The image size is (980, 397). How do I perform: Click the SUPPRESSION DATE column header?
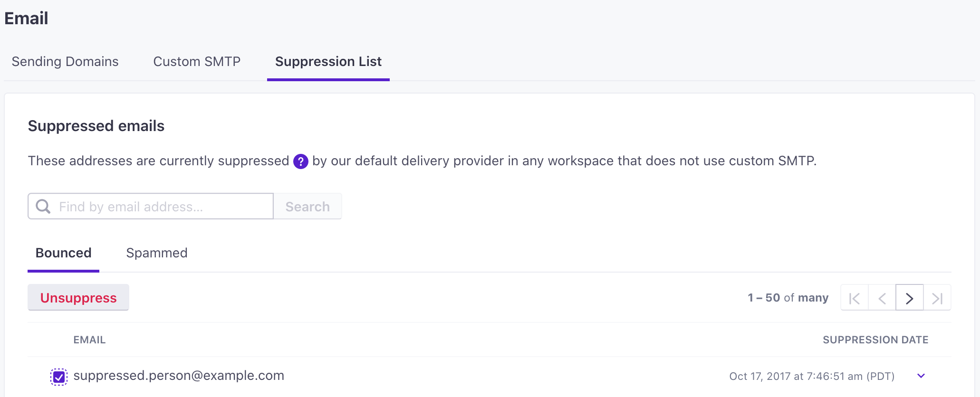point(875,340)
